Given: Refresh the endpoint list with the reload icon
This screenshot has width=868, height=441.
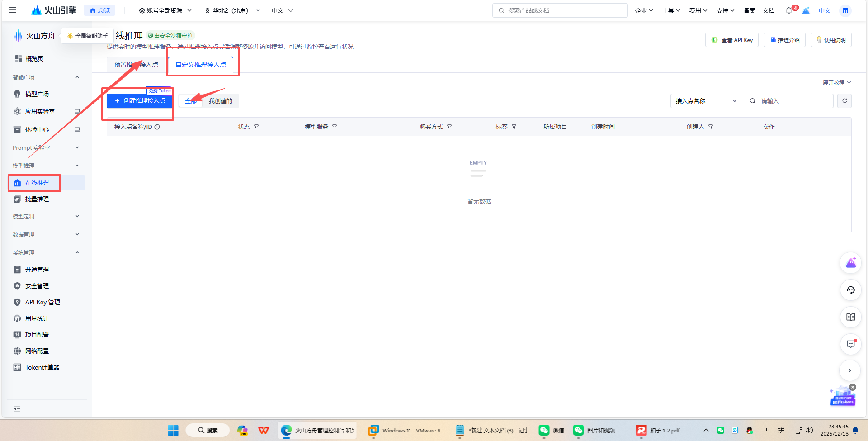Looking at the screenshot, I should pyautogui.click(x=844, y=100).
